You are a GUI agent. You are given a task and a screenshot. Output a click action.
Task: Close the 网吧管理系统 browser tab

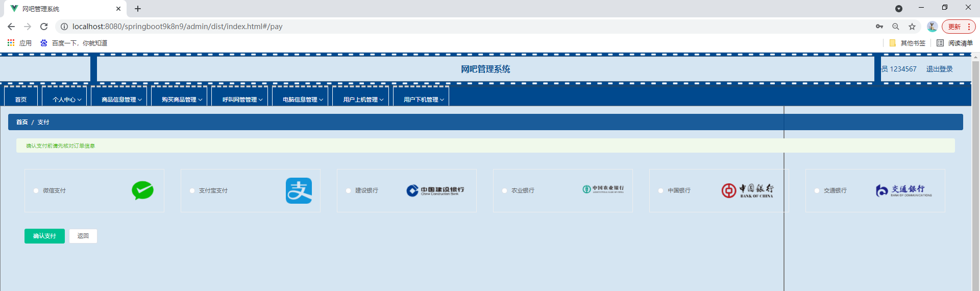118,9
